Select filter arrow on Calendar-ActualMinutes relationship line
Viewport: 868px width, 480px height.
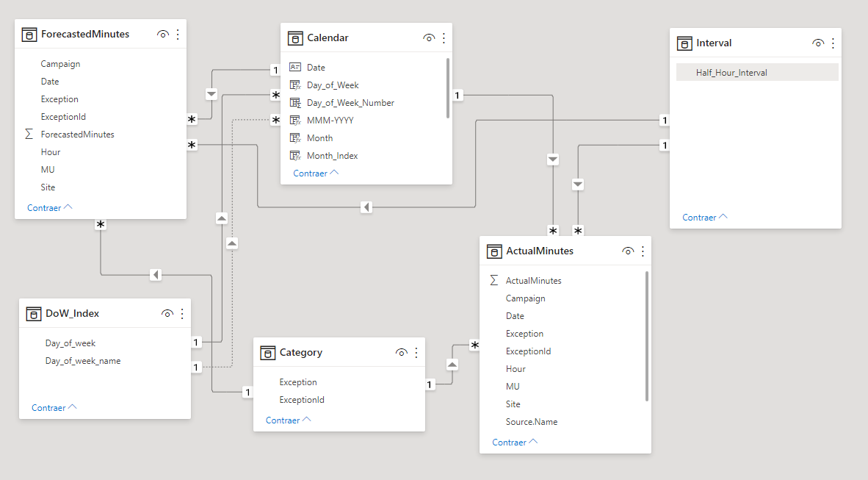click(x=552, y=160)
